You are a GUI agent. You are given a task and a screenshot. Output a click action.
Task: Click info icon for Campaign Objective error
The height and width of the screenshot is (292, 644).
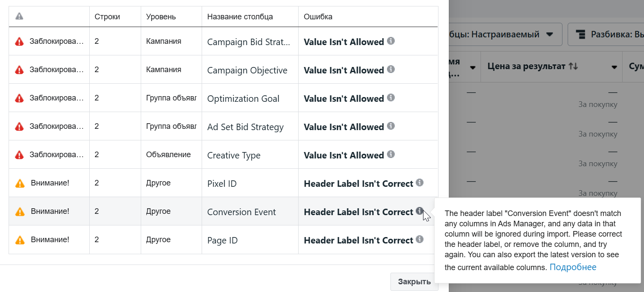[390, 69]
